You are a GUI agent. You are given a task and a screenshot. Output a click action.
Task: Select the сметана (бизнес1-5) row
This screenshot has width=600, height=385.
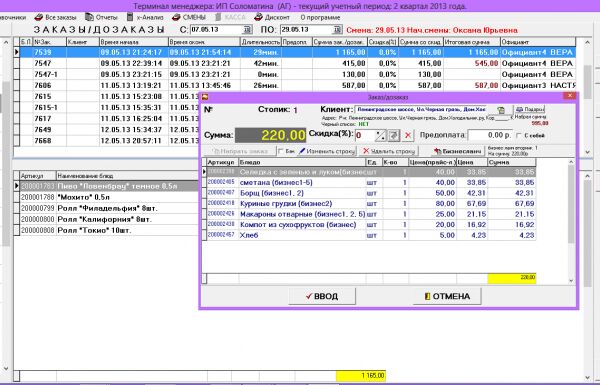click(x=371, y=183)
